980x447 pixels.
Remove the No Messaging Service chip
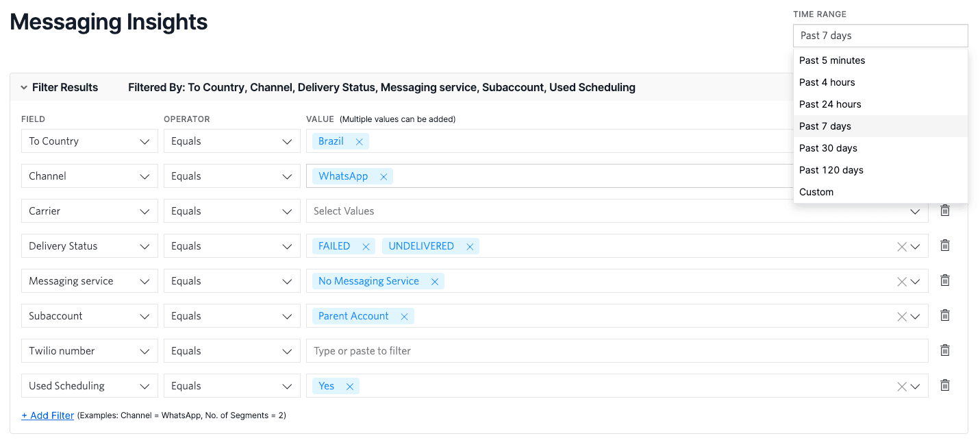point(435,280)
